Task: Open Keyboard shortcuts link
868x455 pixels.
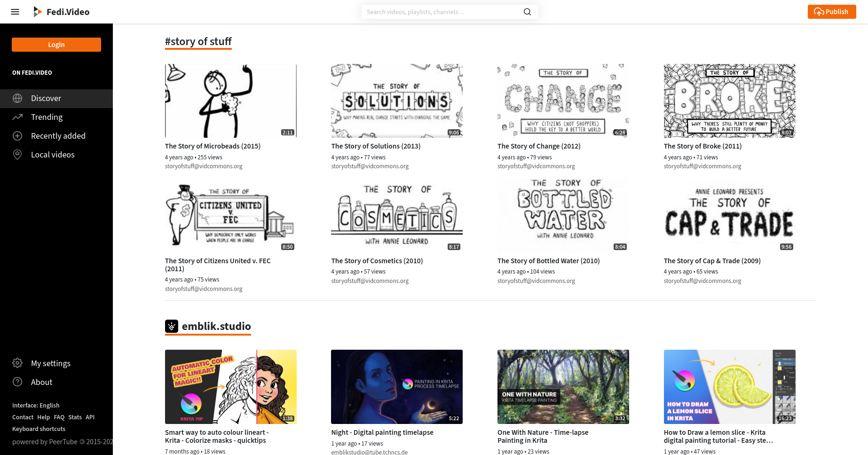Action: point(39,429)
